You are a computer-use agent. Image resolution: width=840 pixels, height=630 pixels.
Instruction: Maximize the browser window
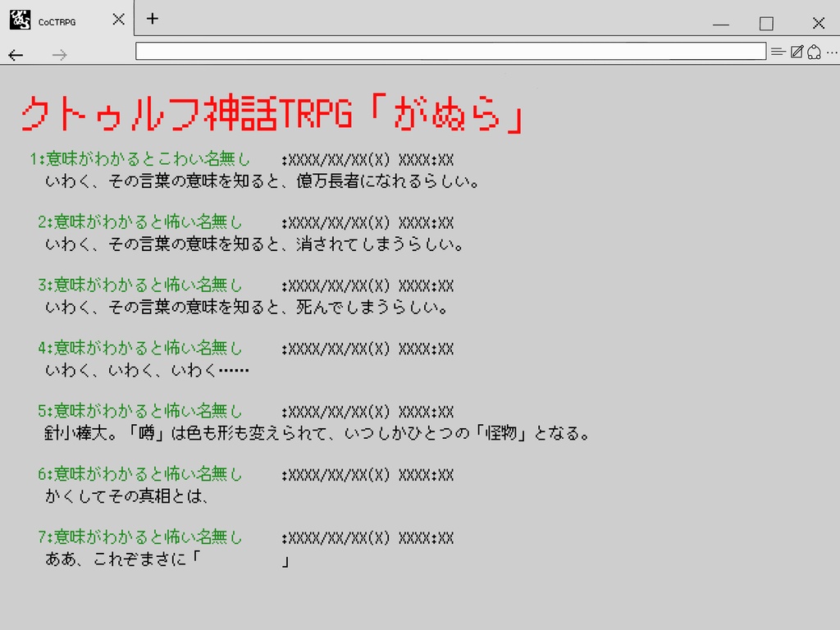[x=766, y=24]
